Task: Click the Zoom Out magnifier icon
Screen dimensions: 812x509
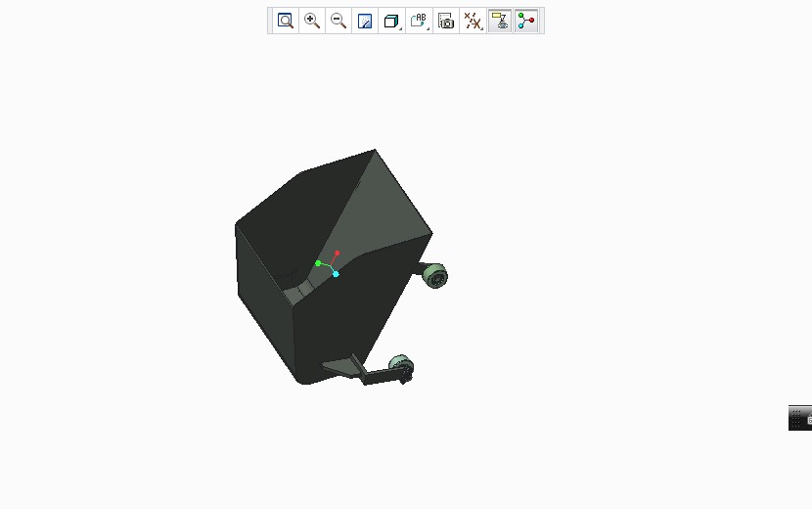Action: (338, 21)
